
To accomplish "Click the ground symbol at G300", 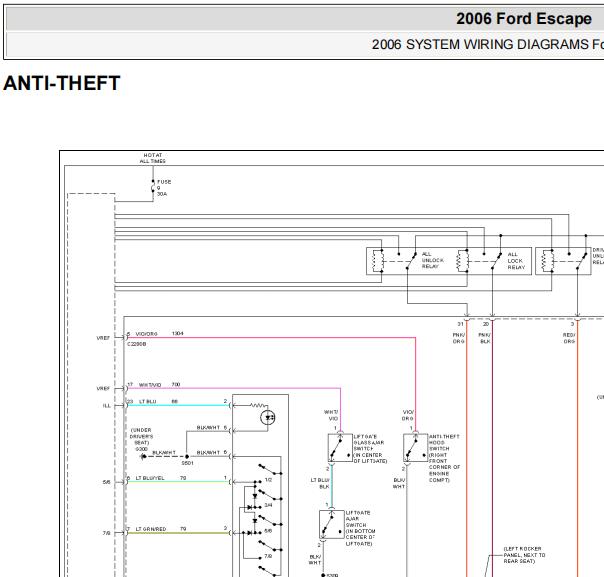I will click(143, 456).
